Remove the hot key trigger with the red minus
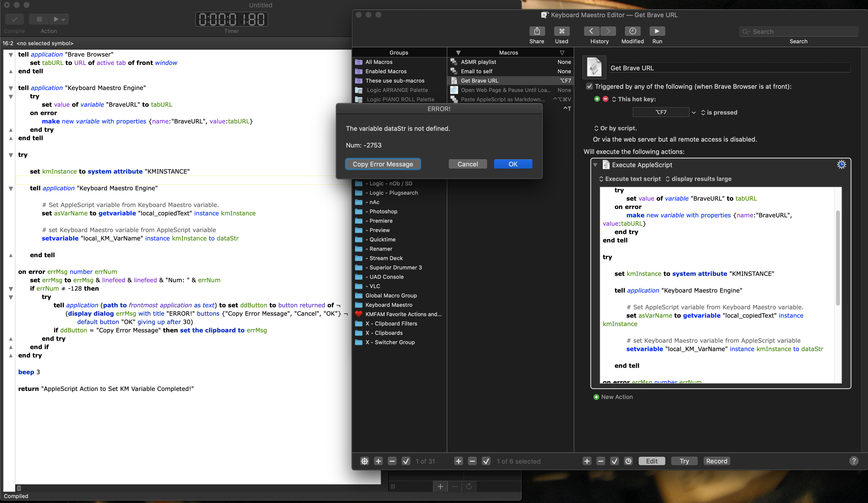The height and width of the screenshot is (503, 868). (x=605, y=99)
